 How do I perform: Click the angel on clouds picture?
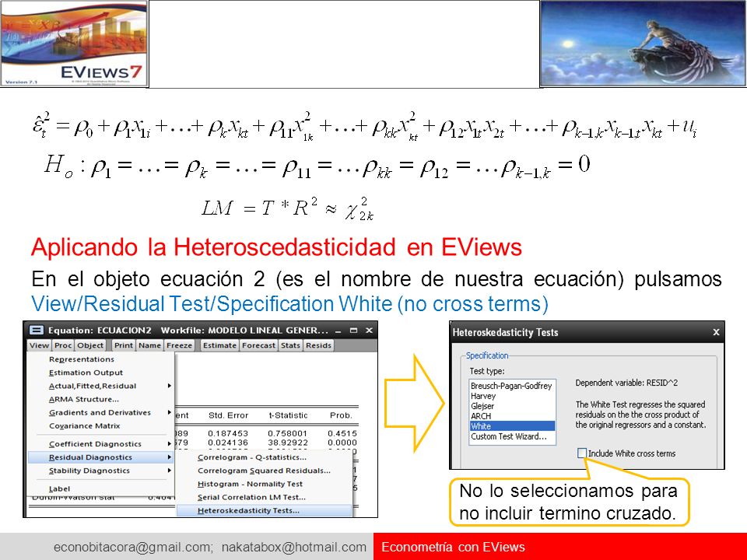click(x=644, y=44)
